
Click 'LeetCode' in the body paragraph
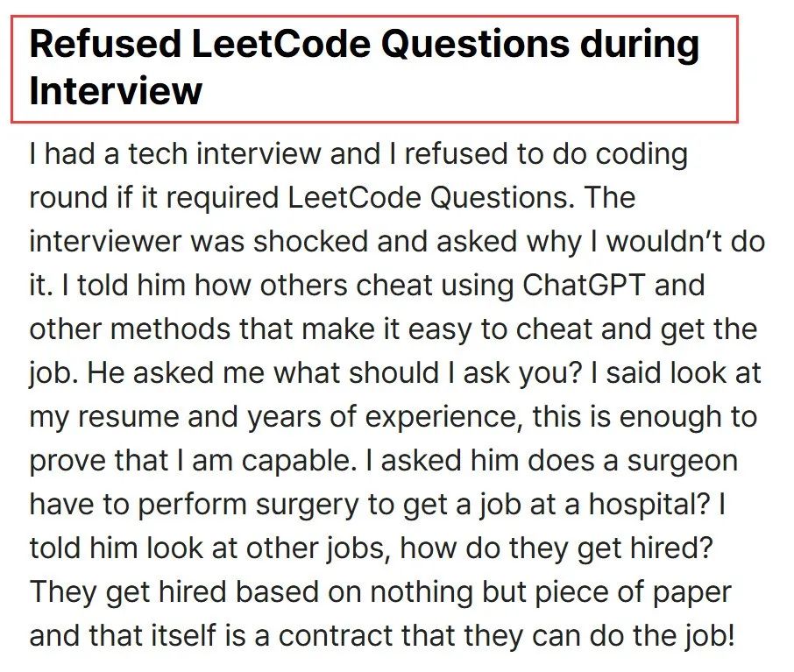click(354, 197)
